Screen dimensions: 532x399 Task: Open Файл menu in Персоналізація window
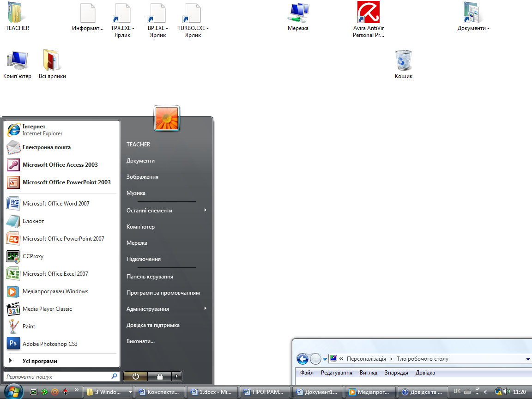(307, 373)
